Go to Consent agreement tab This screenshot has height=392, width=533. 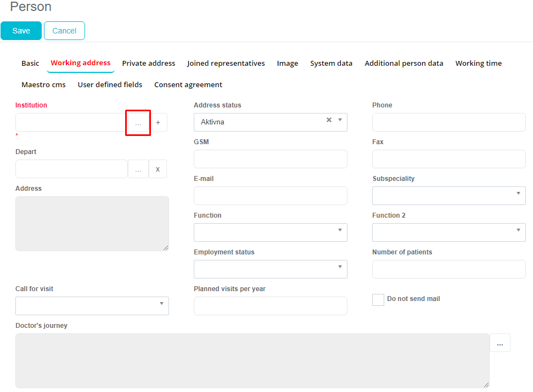[188, 85]
